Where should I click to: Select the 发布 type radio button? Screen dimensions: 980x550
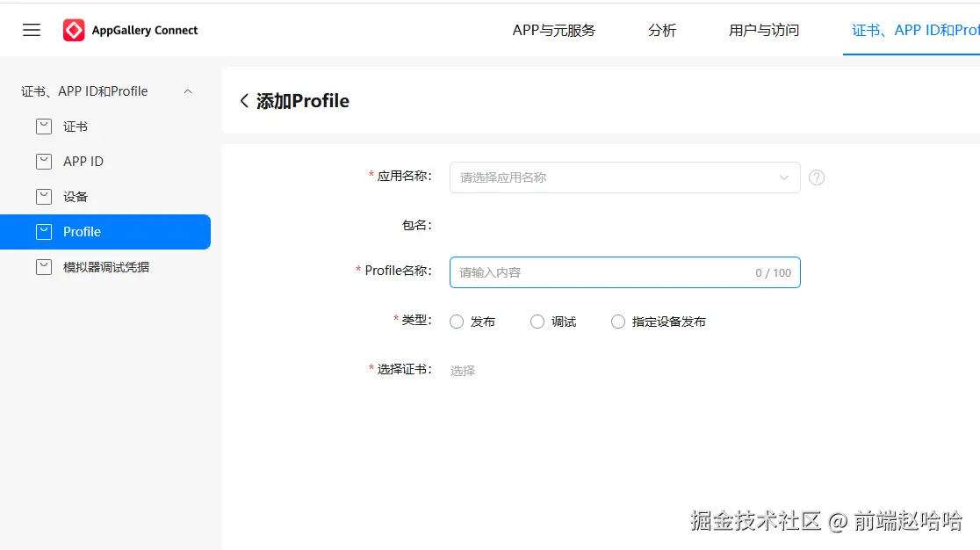tap(457, 322)
